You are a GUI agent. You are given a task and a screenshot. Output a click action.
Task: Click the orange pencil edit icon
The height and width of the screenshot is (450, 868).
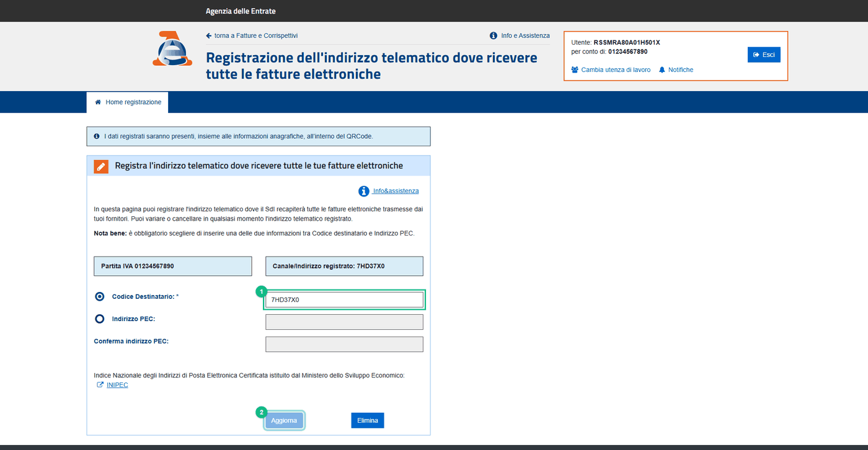101,166
